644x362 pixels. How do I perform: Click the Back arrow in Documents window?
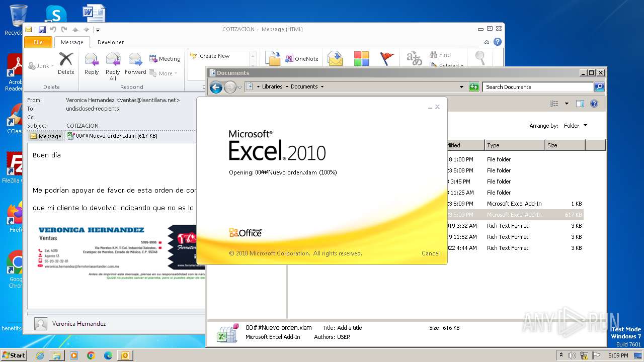click(x=216, y=87)
